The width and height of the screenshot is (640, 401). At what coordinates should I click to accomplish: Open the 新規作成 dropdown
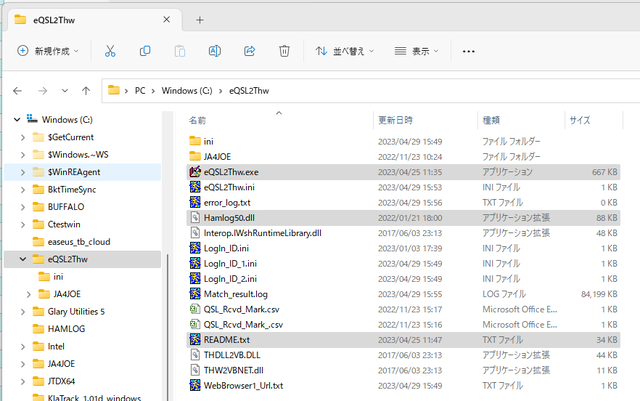coord(48,51)
